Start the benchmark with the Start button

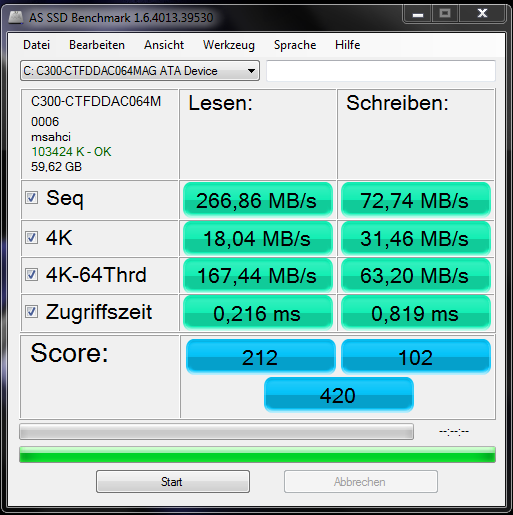tap(173, 482)
